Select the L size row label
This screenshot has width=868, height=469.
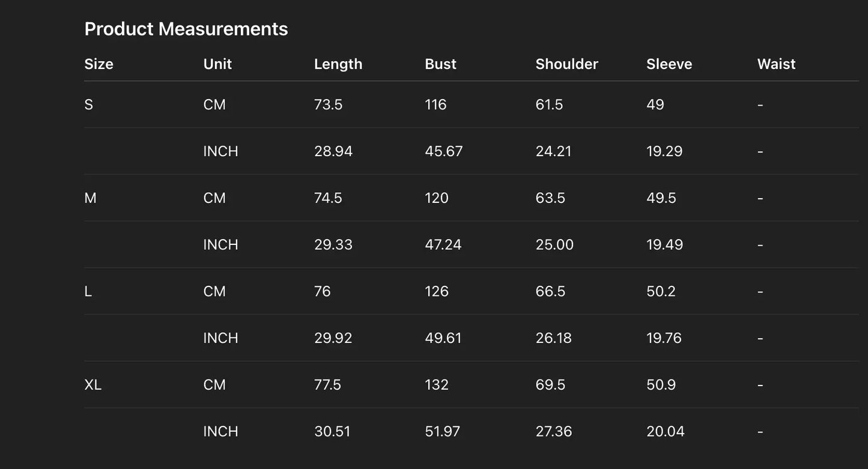tap(88, 291)
